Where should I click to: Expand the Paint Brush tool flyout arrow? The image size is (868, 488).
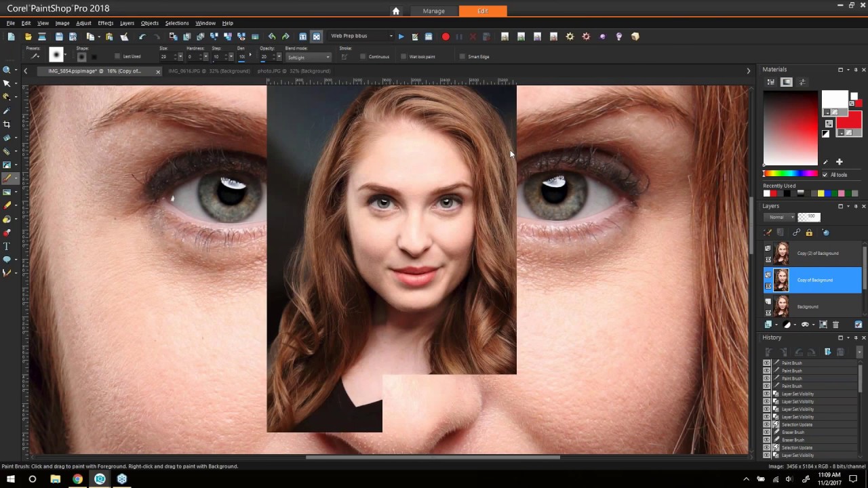tap(16, 178)
